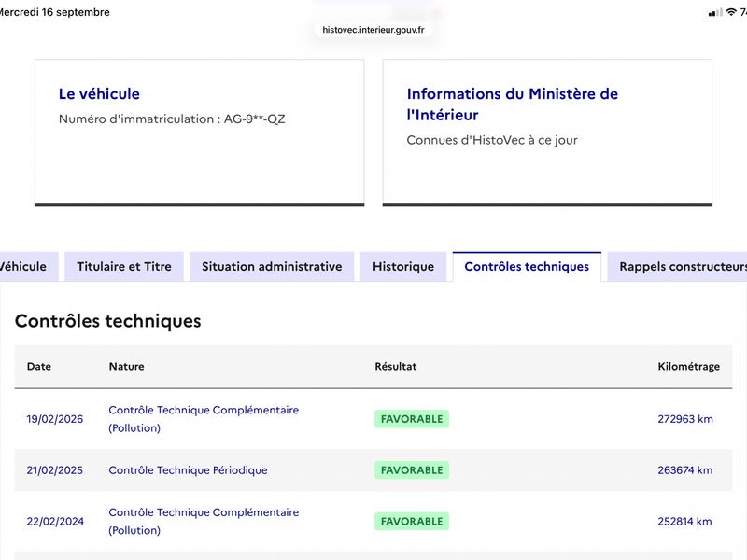Image resolution: width=747 pixels, height=560 pixels.
Task: Select the Contrôles techniques tab
Action: 527,267
